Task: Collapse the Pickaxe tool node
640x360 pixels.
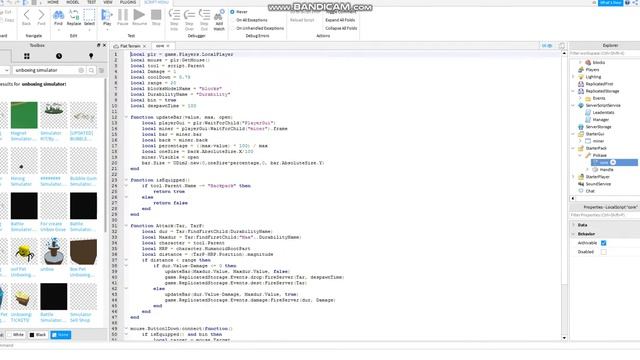Action: (x=580, y=155)
